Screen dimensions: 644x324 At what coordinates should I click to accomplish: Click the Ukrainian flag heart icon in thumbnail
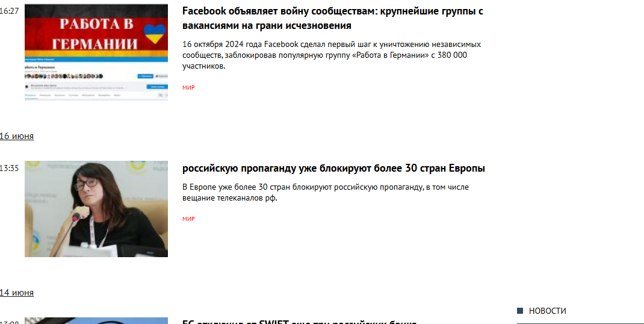[155, 34]
